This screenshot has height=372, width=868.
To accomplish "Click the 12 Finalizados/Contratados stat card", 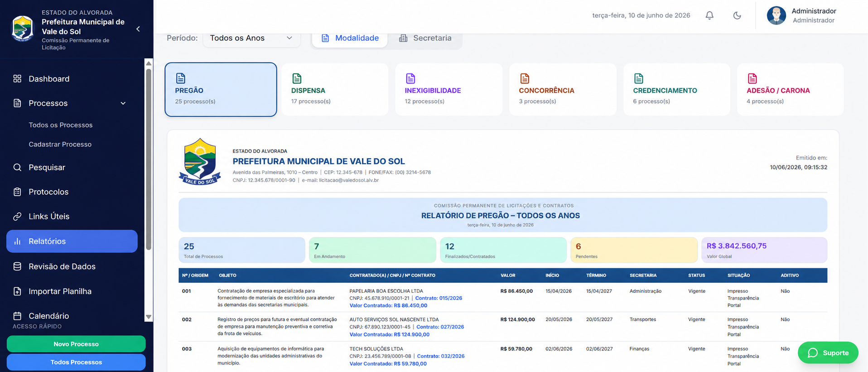I will point(503,250).
